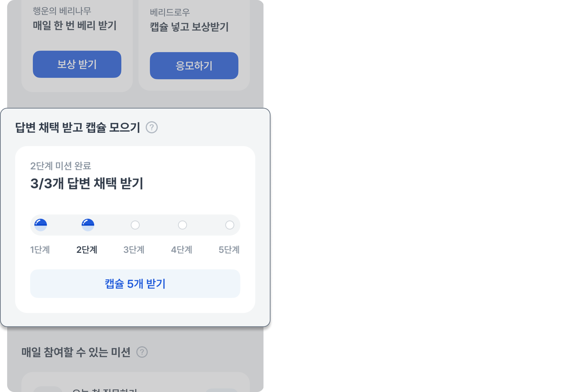Jump to the 5단계 stage label
The image size is (571, 392).
pyautogui.click(x=229, y=250)
